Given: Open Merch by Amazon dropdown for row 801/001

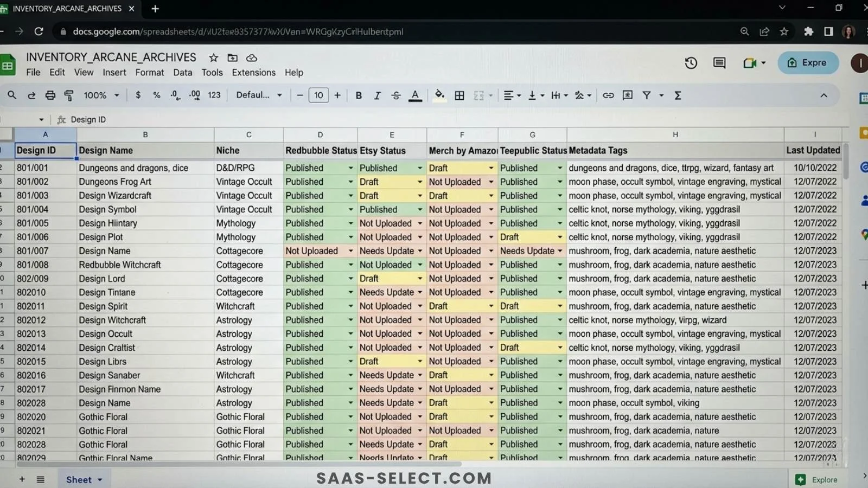Looking at the screenshot, I should 491,168.
